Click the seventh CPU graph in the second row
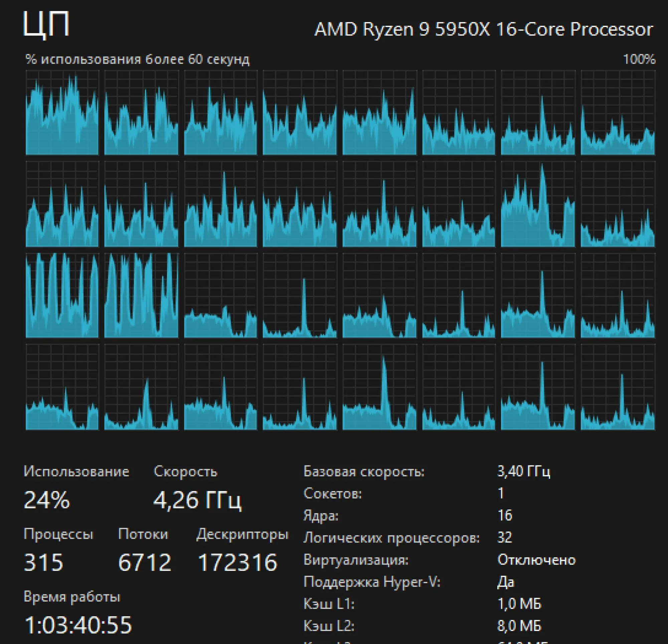Screen dimensions: 668x644 (538, 204)
